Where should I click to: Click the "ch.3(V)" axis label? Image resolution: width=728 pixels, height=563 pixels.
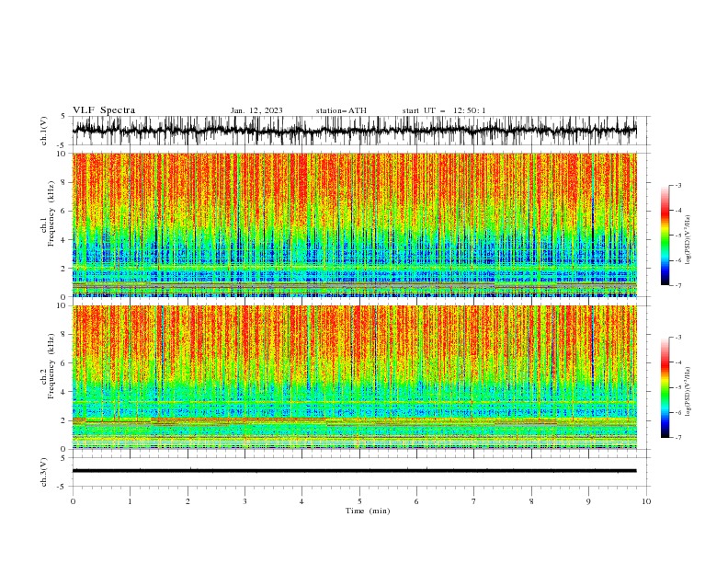[44, 472]
